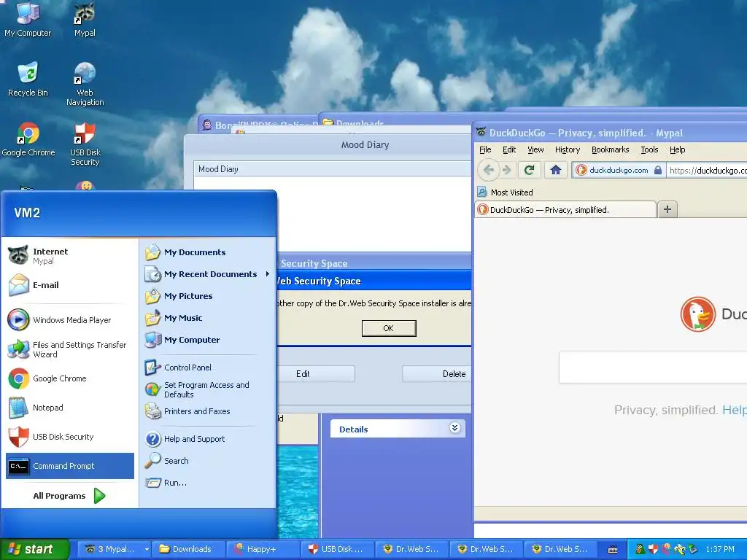Open the Help menu in Mypal

pyautogui.click(x=677, y=149)
